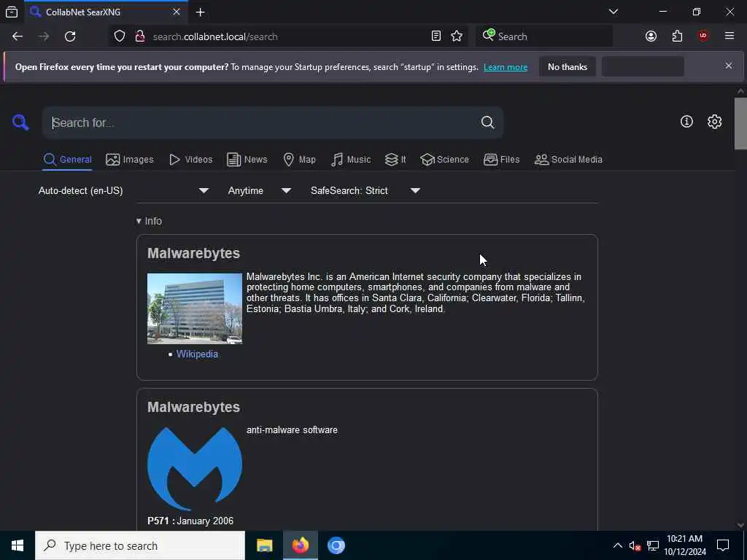The width and height of the screenshot is (747, 560).
Task: Click the Firefox taskbar icon
Action: [300, 545]
